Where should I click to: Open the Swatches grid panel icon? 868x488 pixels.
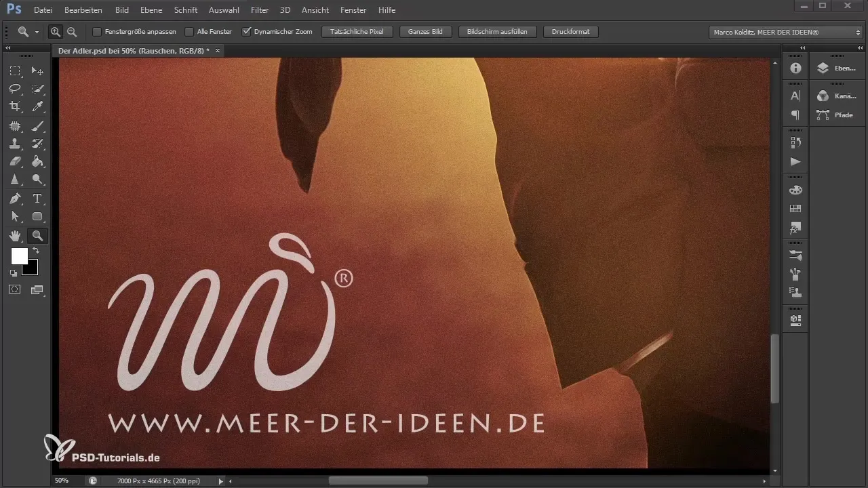click(795, 209)
